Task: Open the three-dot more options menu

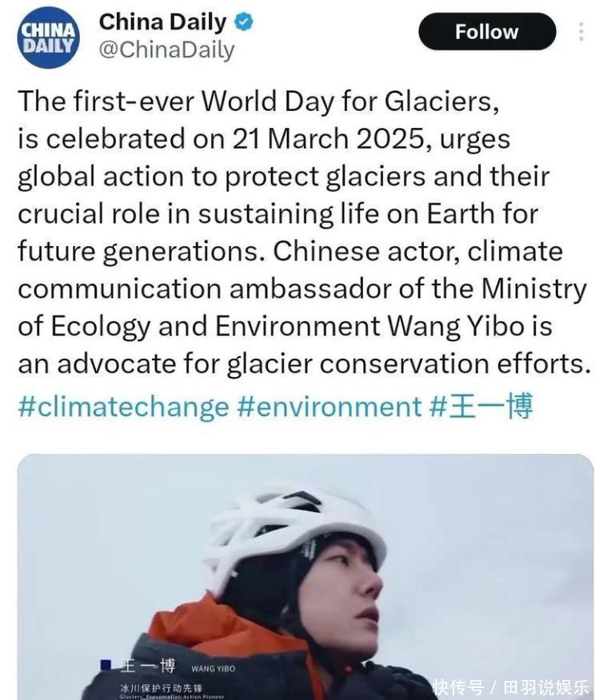Action: pyautogui.click(x=581, y=32)
